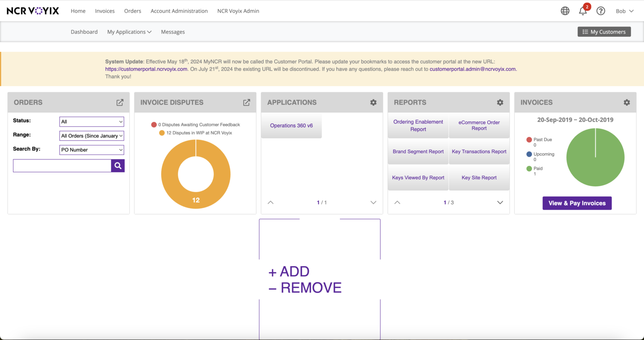The image size is (644, 340).
Task: Open the Status dropdown
Action: pyautogui.click(x=91, y=121)
